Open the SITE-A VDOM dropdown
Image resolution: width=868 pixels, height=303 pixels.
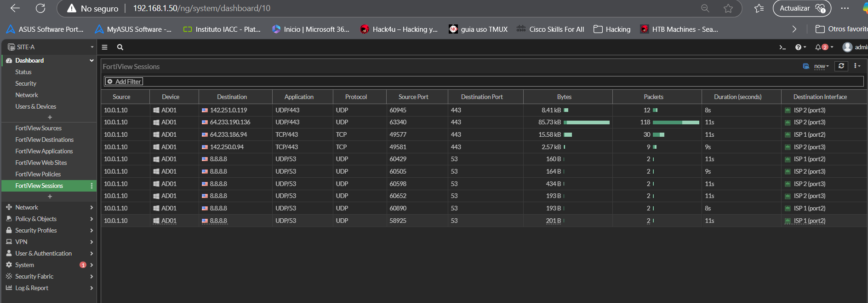[50, 47]
